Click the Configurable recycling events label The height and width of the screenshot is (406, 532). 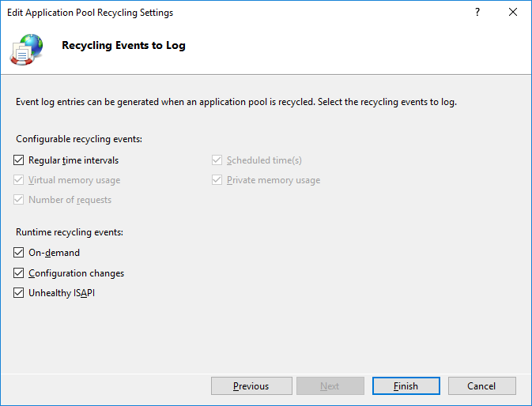[x=79, y=139]
